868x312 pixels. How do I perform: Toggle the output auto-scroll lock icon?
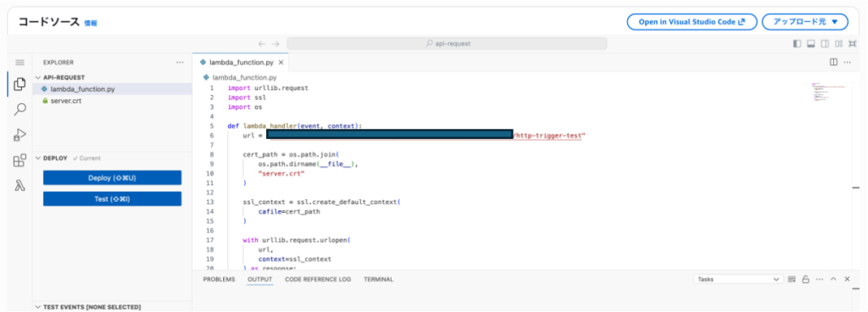click(x=806, y=280)
